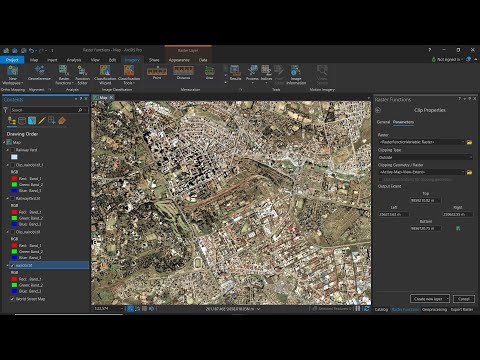Switch to Catalog pane tab
Image resolution: width=480 pixels, height=360 pixels.
tap(381, 310)
